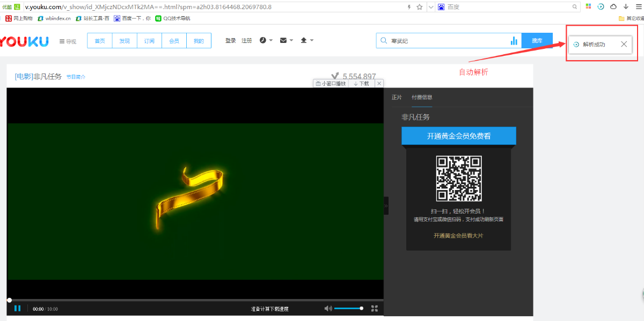Viewport: 644px width, 321px height.
Task: Click the video progress bar
Action: point(195,300)
